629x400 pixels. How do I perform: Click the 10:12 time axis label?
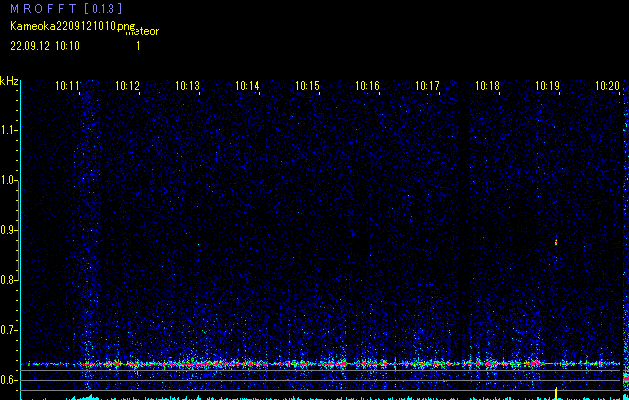127,86
